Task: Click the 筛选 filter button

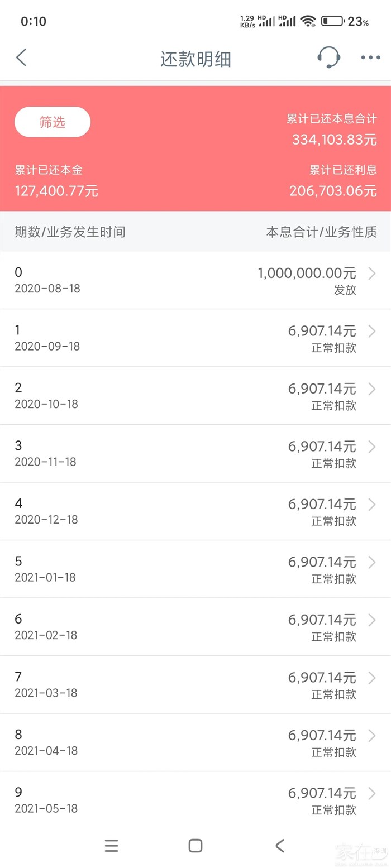Action: click(x=53, y=122)
